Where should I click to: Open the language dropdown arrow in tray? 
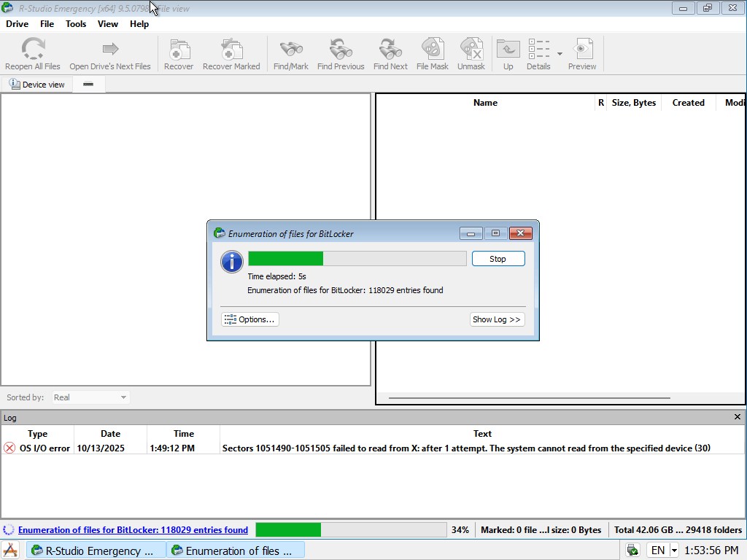tap(674, 551)
